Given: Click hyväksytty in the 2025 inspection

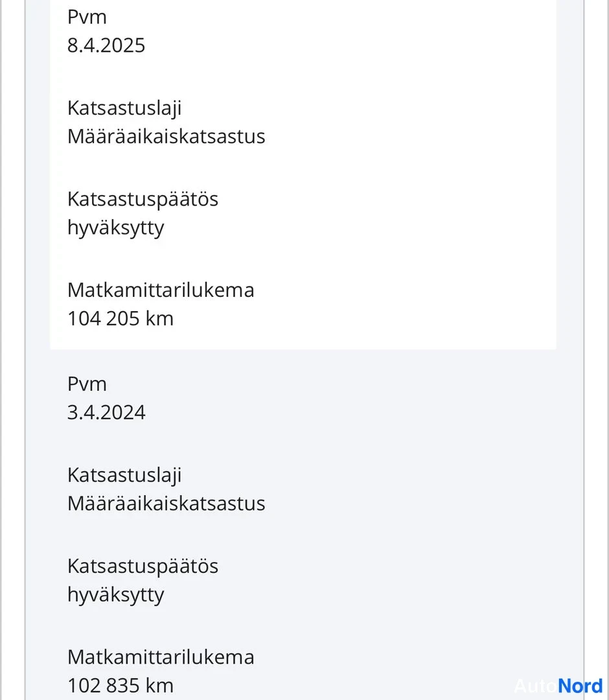Looking at the screenshot, I should tap(115, 229).
